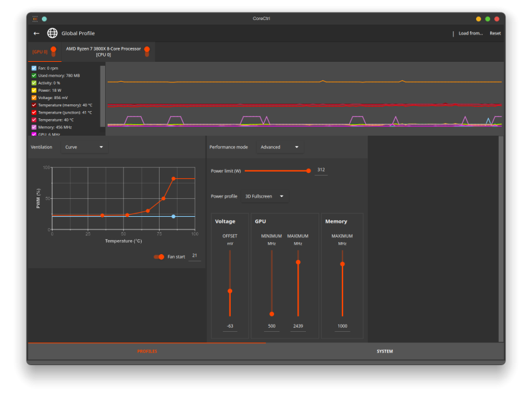Click the blue fan start point on curve

coord(174,217)
